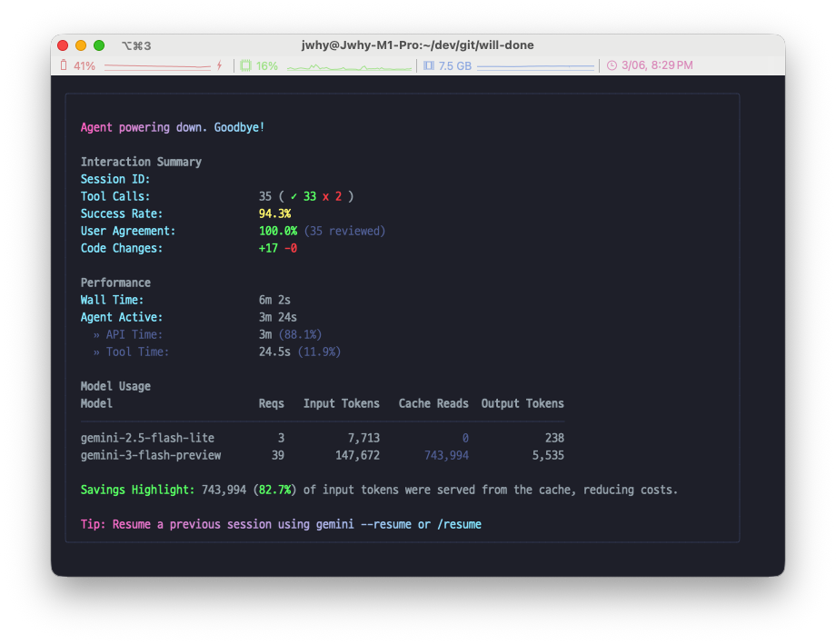Click cache reads value 743,994 in table
The image size is (836, 644).
coord(446,455)
